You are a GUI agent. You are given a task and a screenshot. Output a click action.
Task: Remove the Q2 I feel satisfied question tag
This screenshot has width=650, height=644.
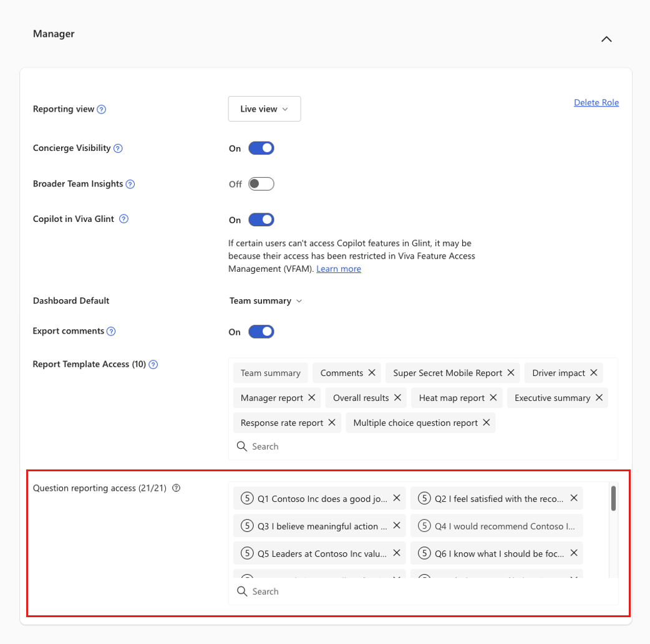pos(574,498)
